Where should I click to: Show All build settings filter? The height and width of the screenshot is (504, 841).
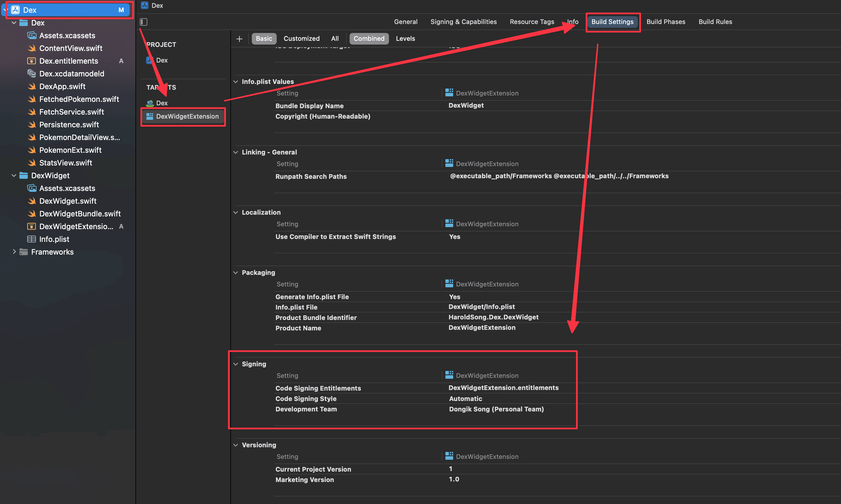pos(335,38)
